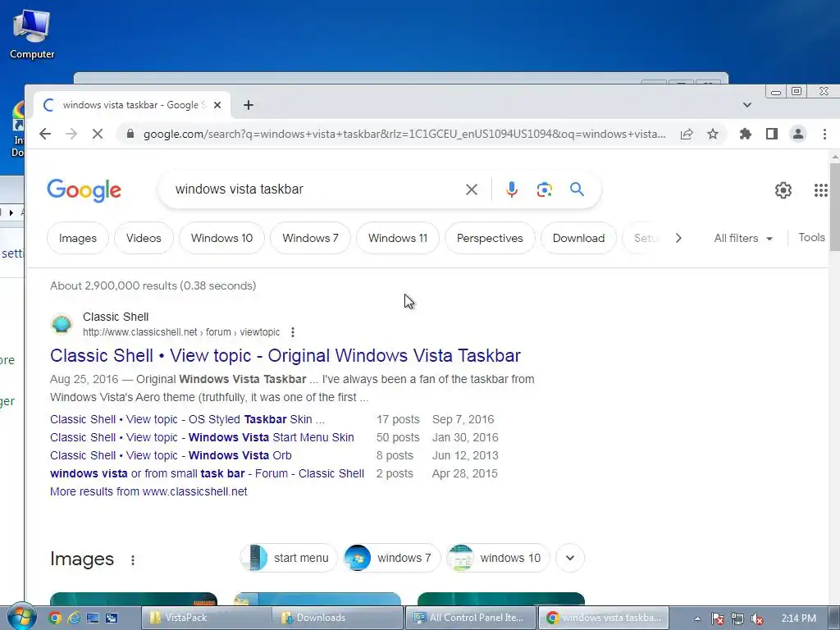Focus the Chrome address bar URL
840x630 pixels.
click(404, 134)
